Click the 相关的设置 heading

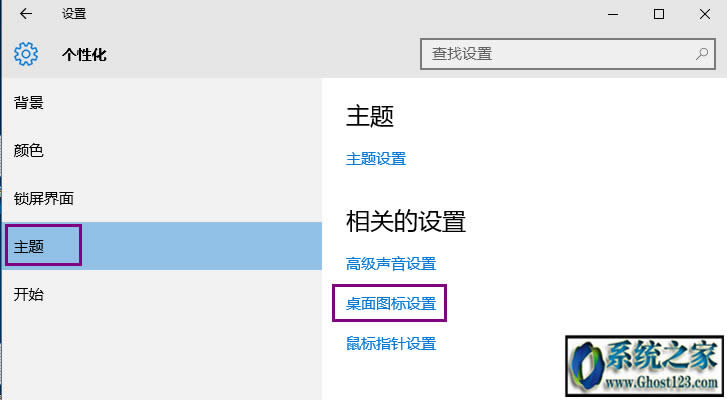(x=406, y=221)
